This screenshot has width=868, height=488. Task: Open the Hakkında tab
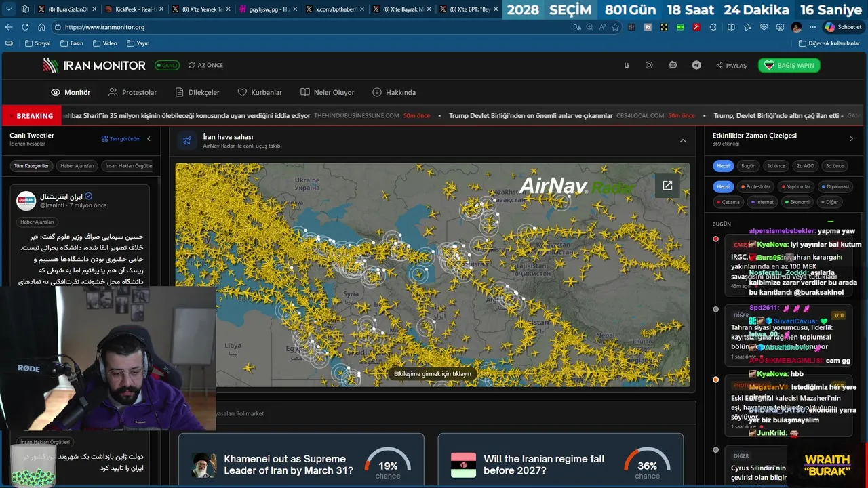tap(394, 92)
